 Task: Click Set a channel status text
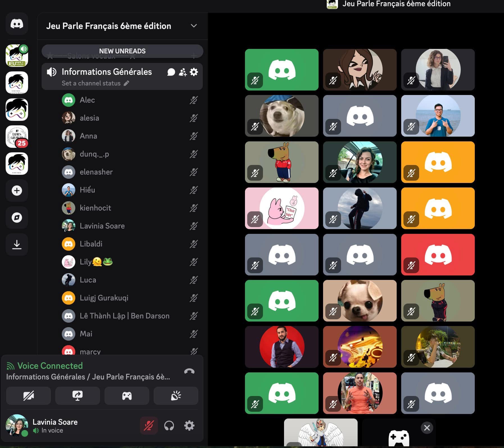(91, 83)
